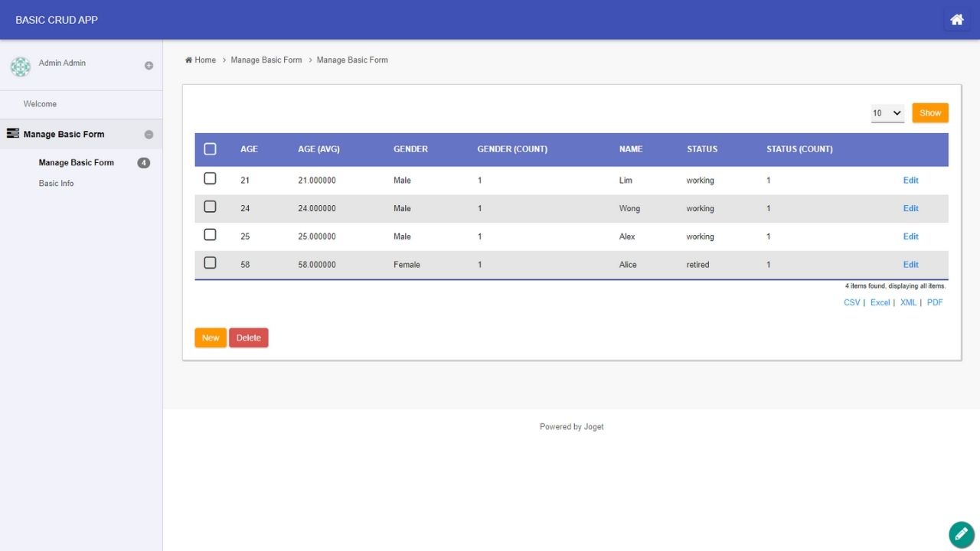Image resolution: width=980 pixels, height=551 pixels.
Task: Click the Manage Basic Form menu icon
Action: [x=12, y=134]
